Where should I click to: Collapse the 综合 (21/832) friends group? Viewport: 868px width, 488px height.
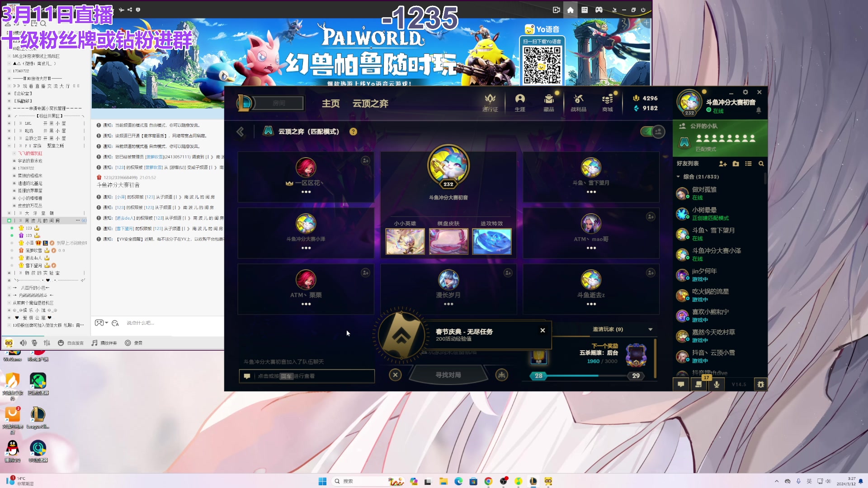pos(678,177)
